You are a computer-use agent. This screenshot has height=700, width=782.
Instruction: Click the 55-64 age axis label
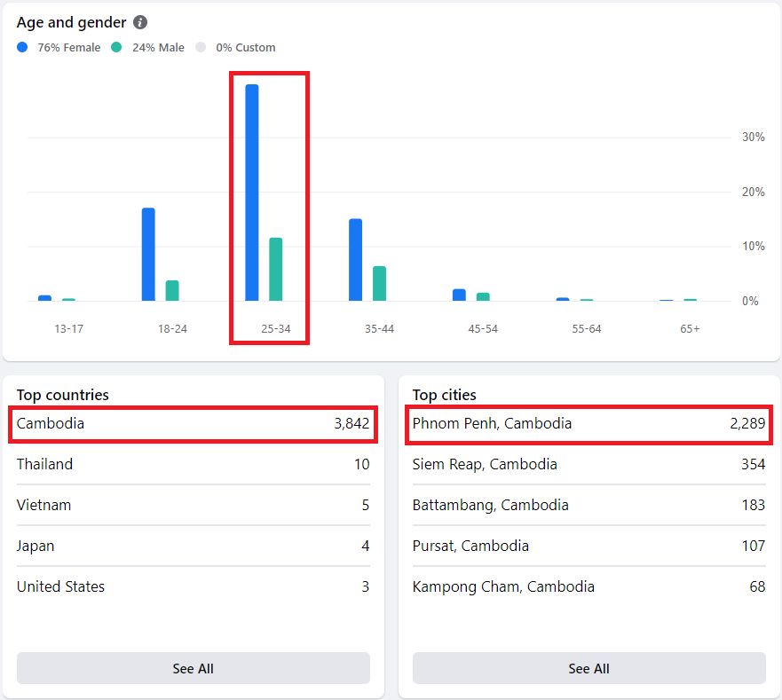click(587, 329)
